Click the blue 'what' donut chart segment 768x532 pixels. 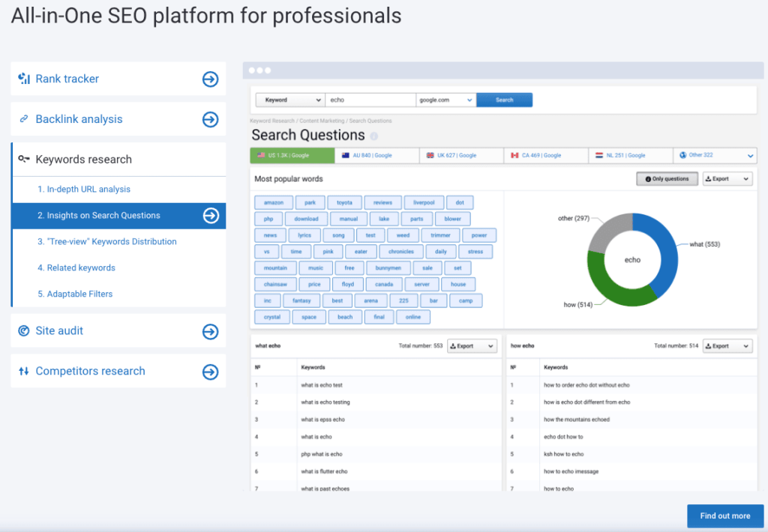[667, 251]
